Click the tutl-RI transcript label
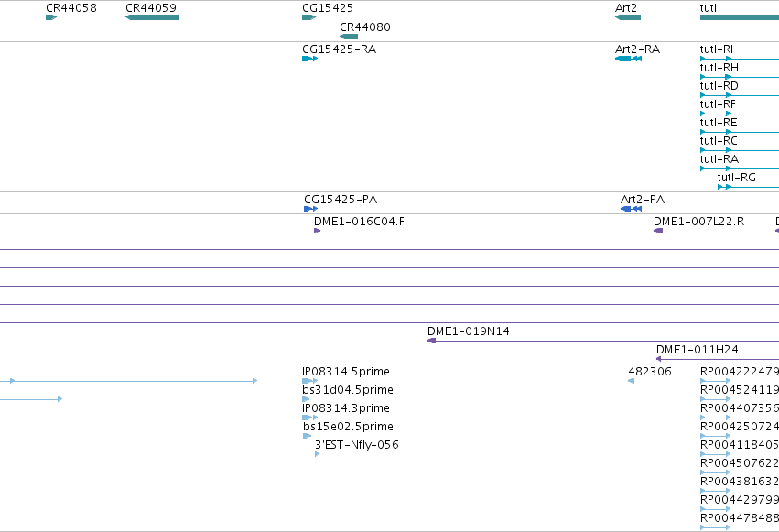This screenshot has height=532, width=779. [716, 49]
